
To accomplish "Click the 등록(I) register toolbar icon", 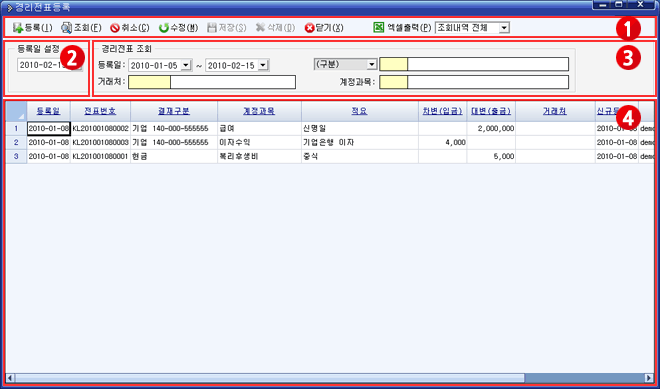I will pyautogui.click(x=18, y=28).
